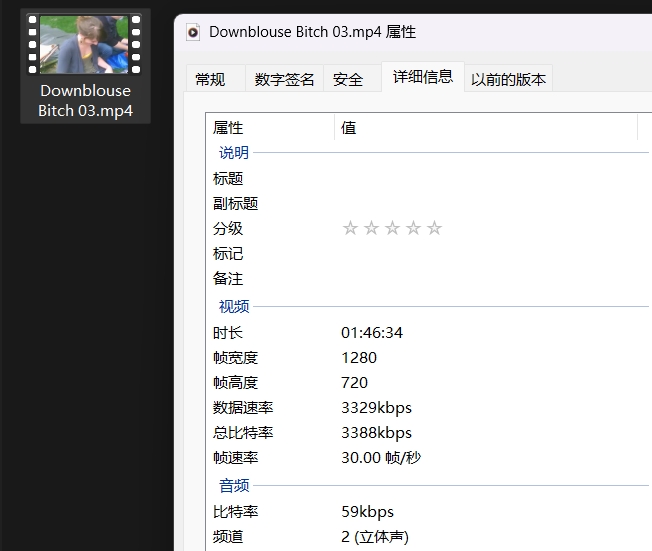Click the 比特率 property label
Viewport: 652px width, 551px height.
[x=235, y=511]
